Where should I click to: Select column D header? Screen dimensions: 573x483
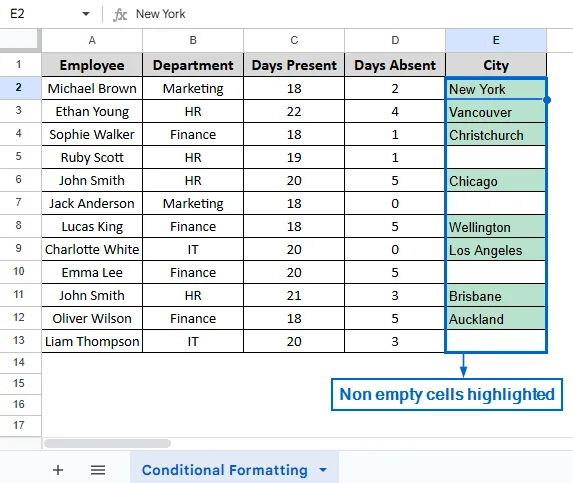click(395, 41)
